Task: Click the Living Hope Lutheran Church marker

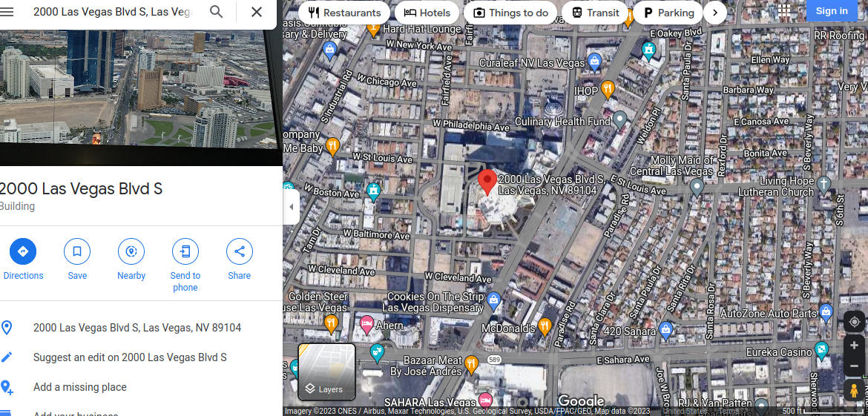Action: pyautogui.click(x=824, y=185)
